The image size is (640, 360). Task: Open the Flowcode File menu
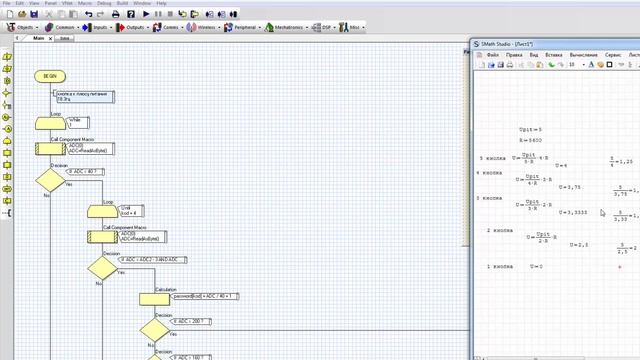[7, 3]
